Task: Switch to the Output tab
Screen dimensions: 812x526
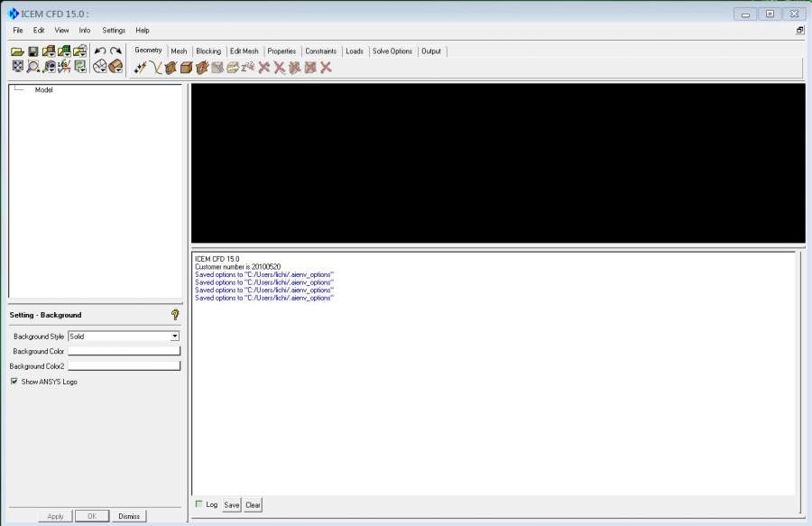Action: tap(431, 51)
